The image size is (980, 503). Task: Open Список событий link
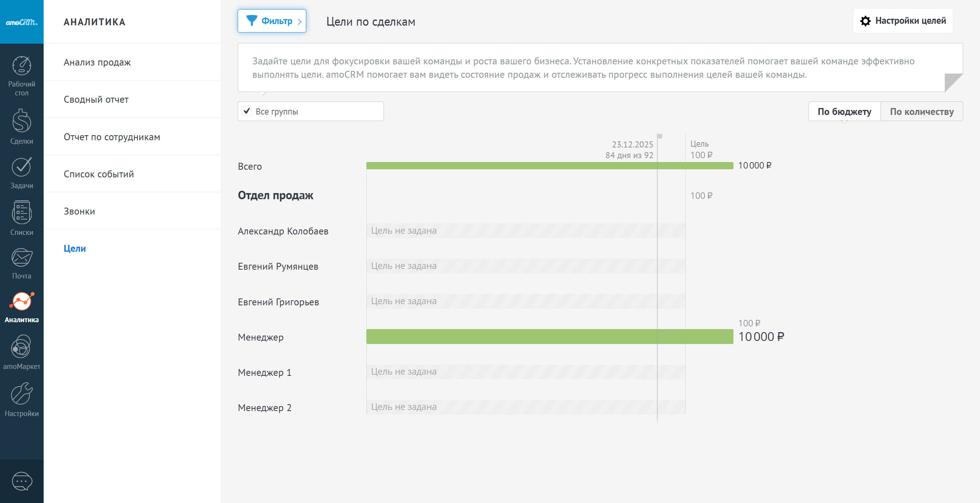point(99,174)
